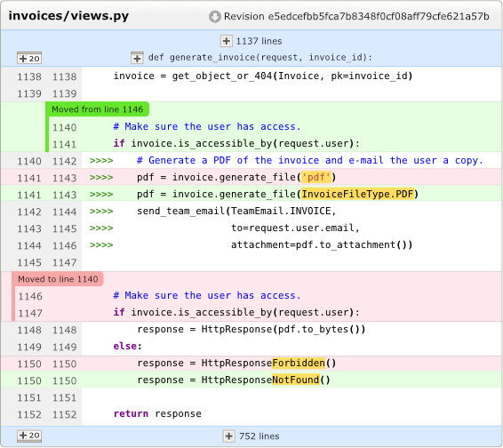
Task: Click the 'Generate a PDF of the invoice' comment
Action: (309, 161)
